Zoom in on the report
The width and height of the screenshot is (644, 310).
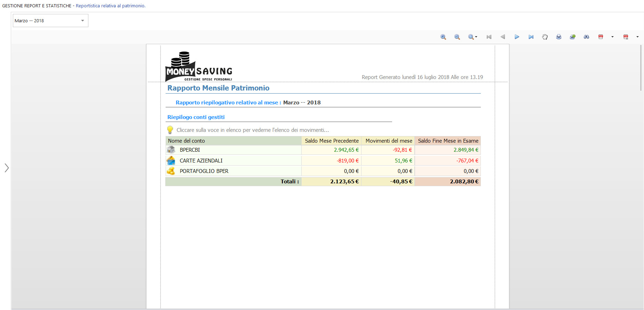[443, 37]
